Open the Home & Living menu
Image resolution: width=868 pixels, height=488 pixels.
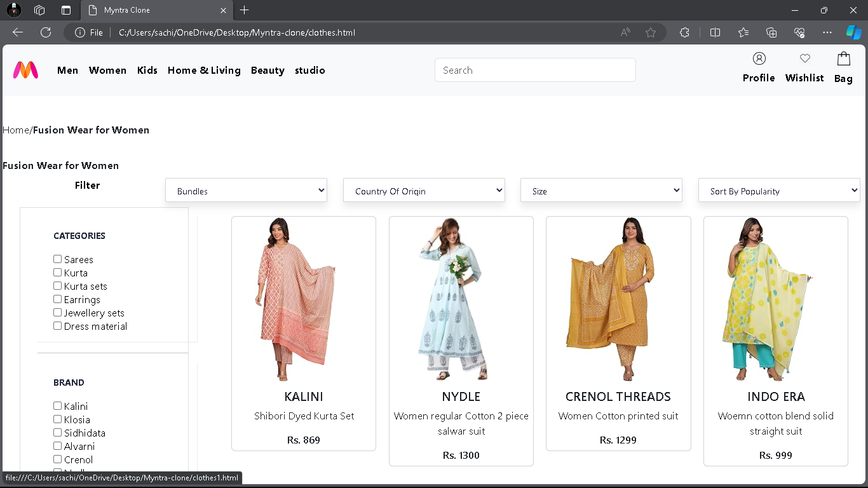point(204,71)
